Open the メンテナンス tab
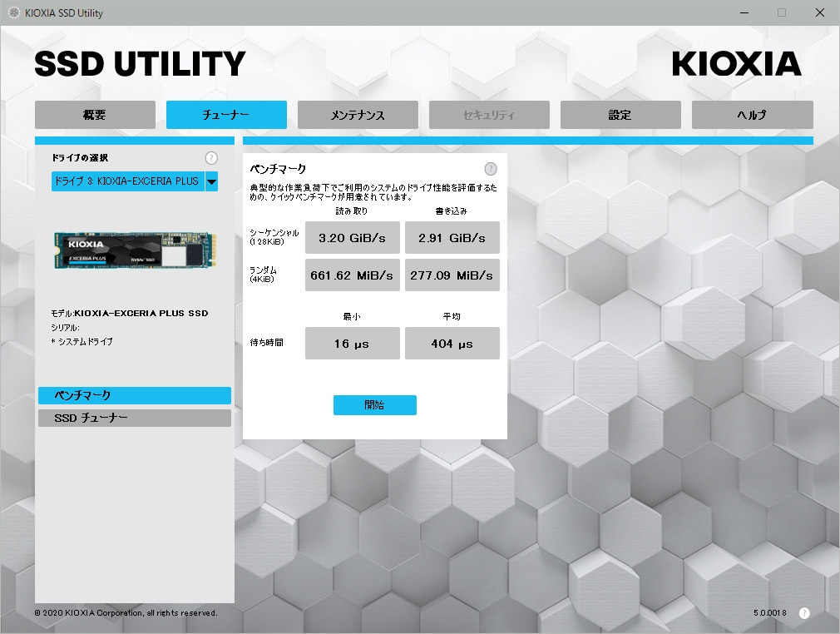 coord(358,115)
